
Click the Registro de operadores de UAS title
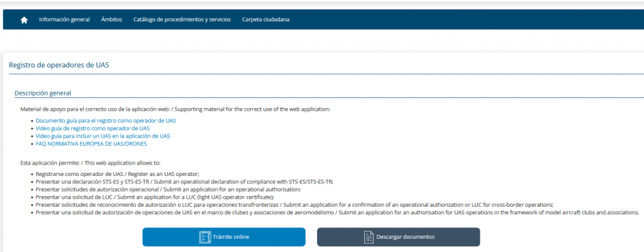click(58, 65)
